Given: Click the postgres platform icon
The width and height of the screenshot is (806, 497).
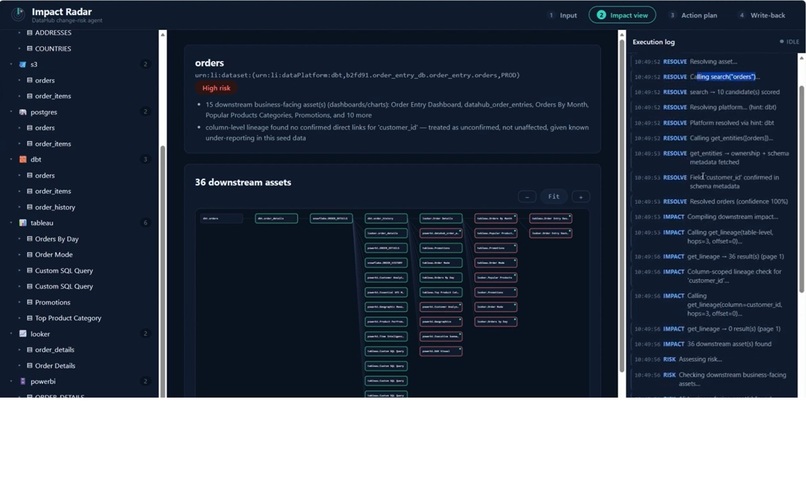Looking at the screenshot, I should click(x=23, y=112).
